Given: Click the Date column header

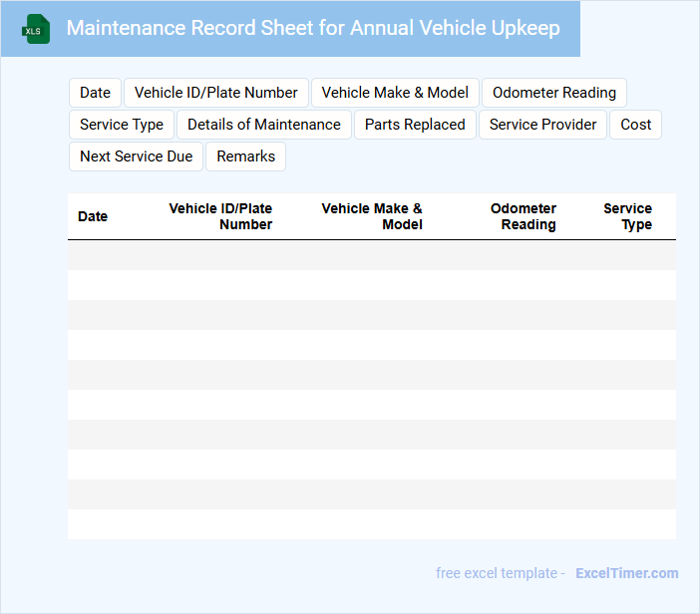Looking at the screenshot, I should pos(93,216).
